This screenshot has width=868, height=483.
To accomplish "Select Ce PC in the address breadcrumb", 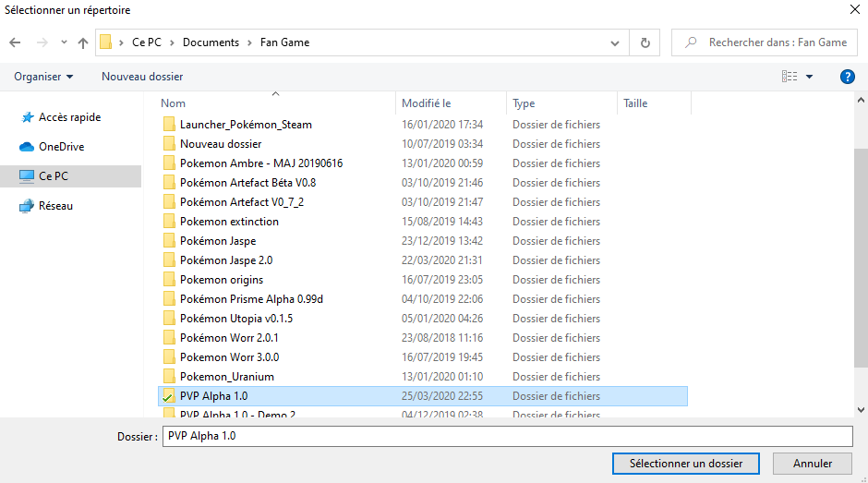I will pyautogui.click(x=147, y=42).
